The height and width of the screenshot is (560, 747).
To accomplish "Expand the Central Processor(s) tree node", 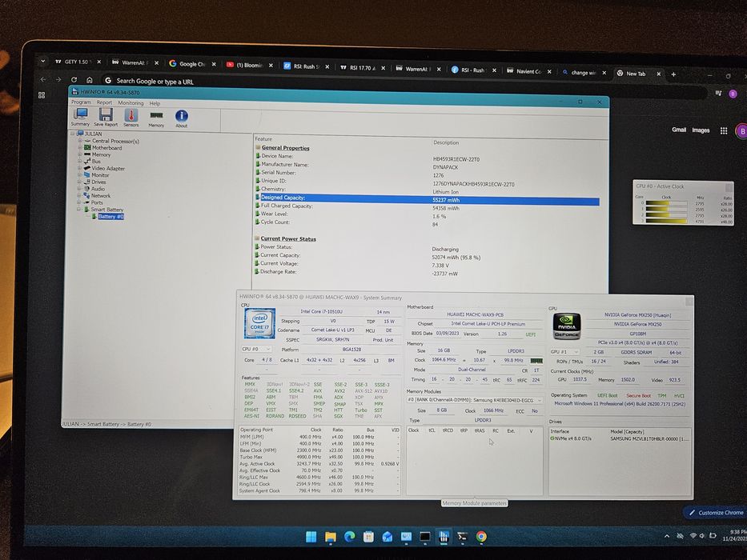I will tap(80, 141).
